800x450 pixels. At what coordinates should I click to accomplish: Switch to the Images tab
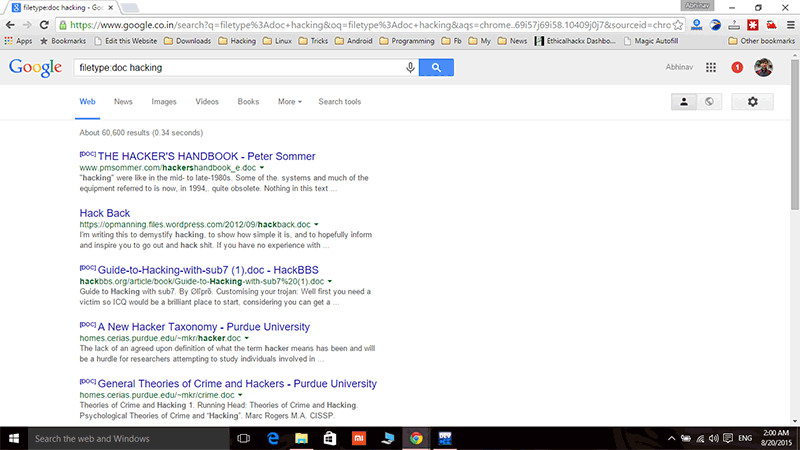tap(164, 102)
